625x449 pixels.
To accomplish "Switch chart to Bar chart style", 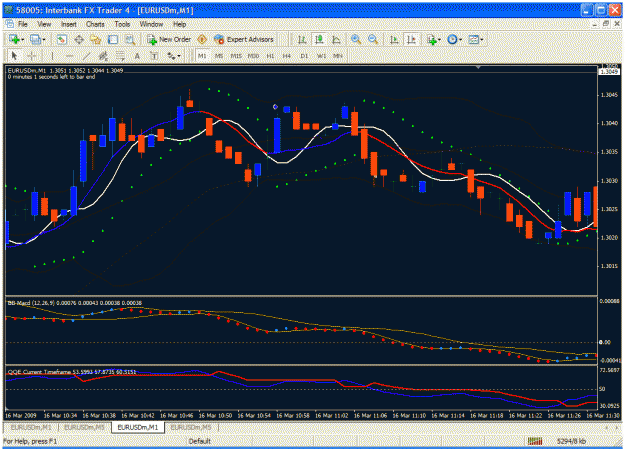I will 302,39.
